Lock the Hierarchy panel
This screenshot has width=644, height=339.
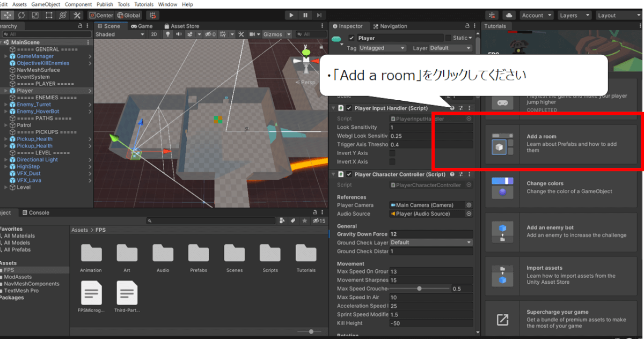click(x=80, y=26)
